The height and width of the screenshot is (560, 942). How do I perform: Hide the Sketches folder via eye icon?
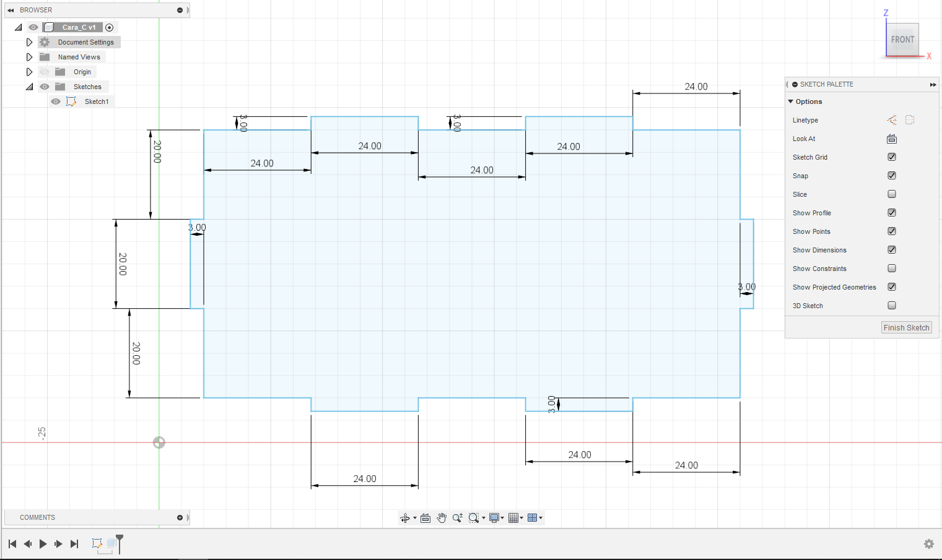click(45, 87)
